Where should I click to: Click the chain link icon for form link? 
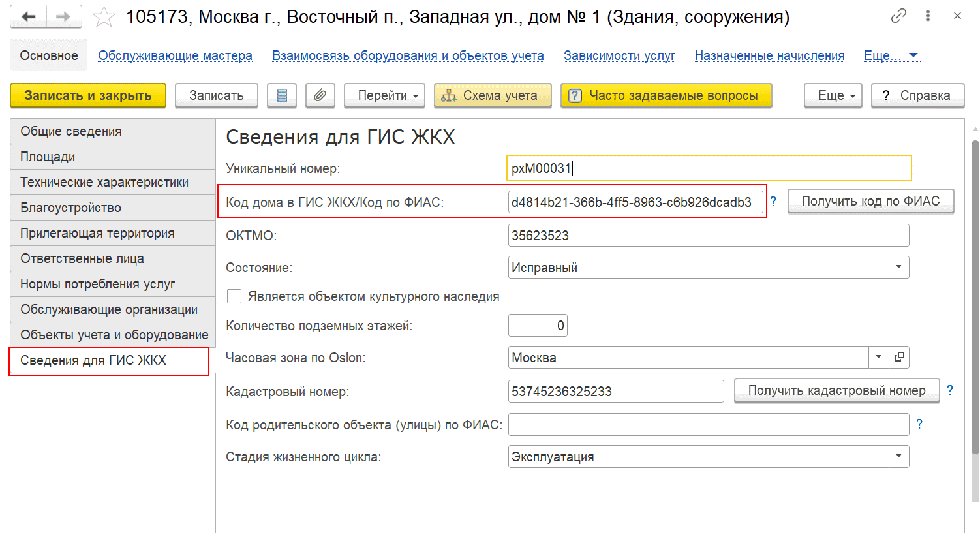[898, 16]
